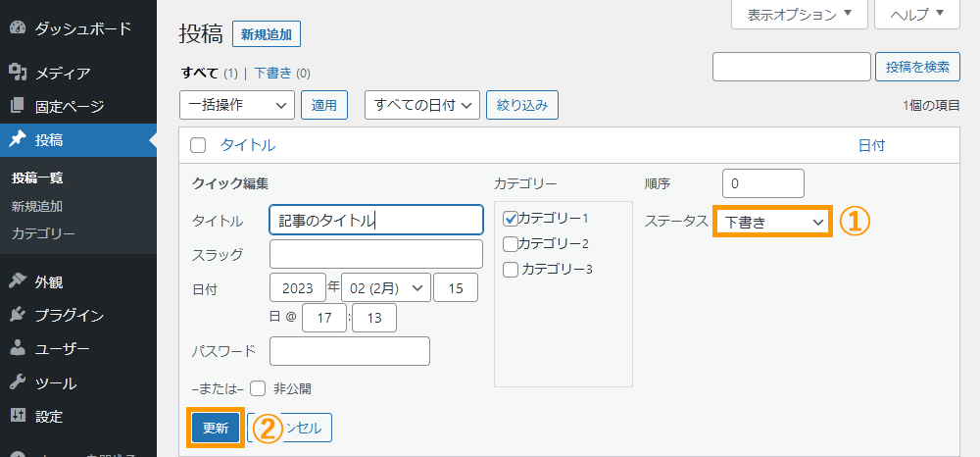The width and height of the screenshot is (980, 457).
Task: Select 投稿一覧 submenu item
Action: (x=37, y=178)
